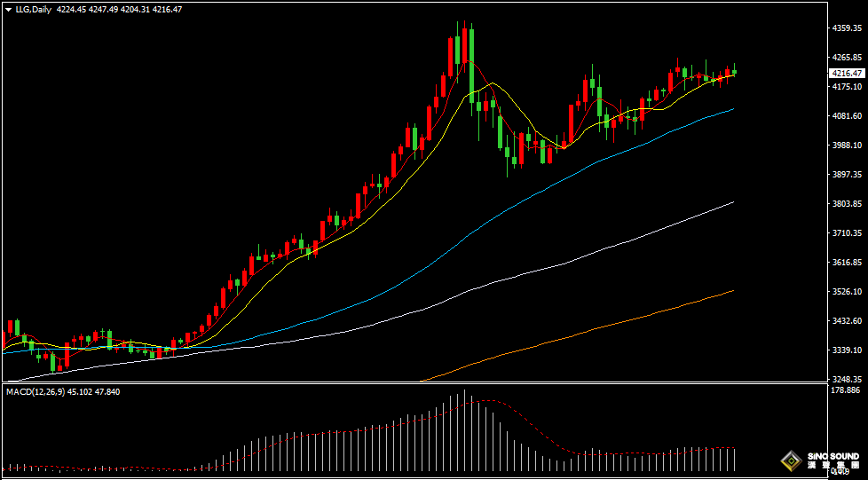Viewport: 868px width, 480px height.
Task: Select the current price tag 4216.47
Action: 846,73
